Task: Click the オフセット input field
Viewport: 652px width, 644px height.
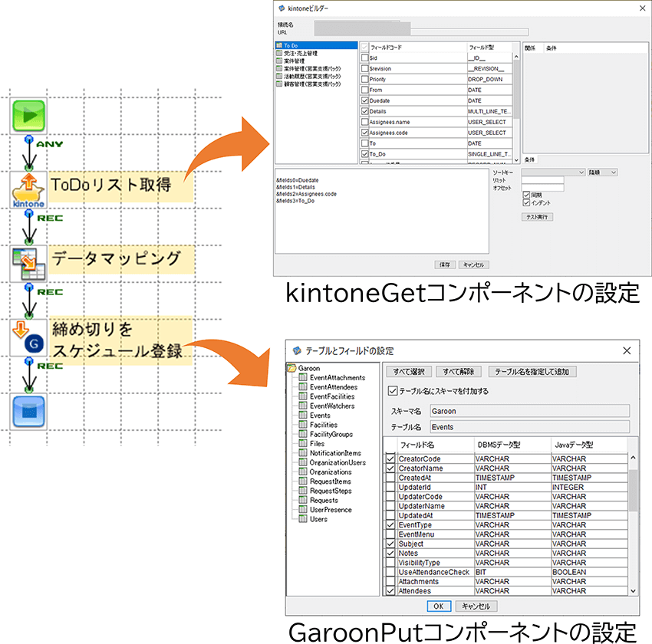Action: tap(542, 188)
